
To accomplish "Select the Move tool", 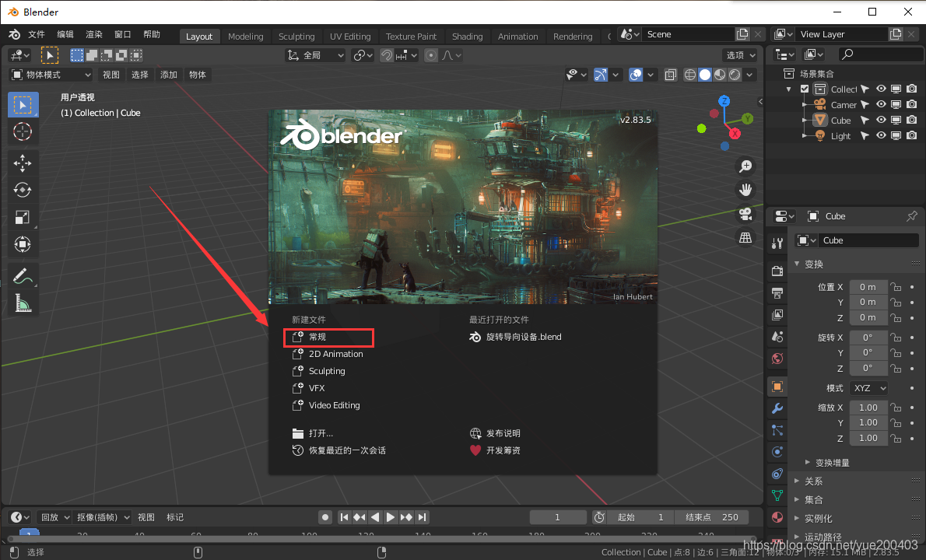I will click(x=23, y=163).
